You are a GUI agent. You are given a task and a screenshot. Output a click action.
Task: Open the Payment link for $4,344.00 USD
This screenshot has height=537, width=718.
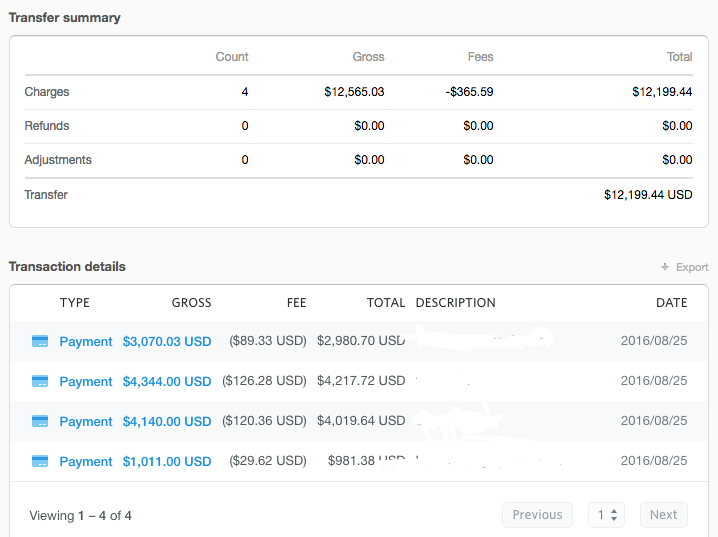(x=86, y=381)
